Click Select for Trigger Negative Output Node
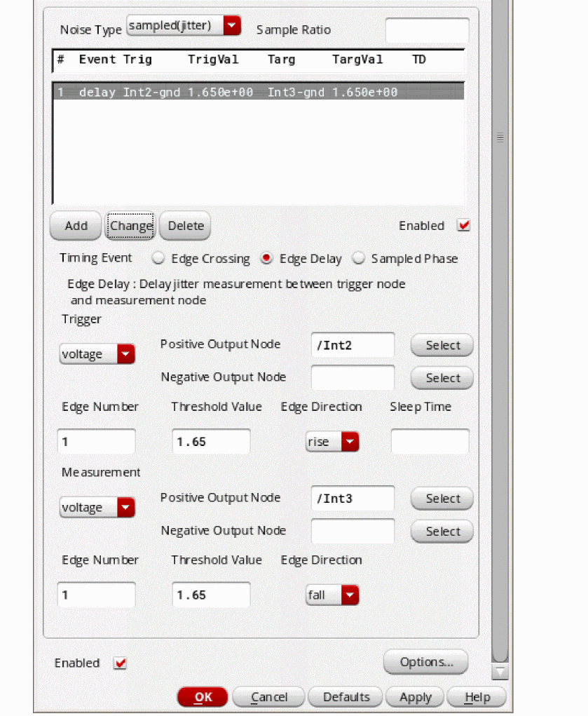The image size is (588, 716). [442, 378]
